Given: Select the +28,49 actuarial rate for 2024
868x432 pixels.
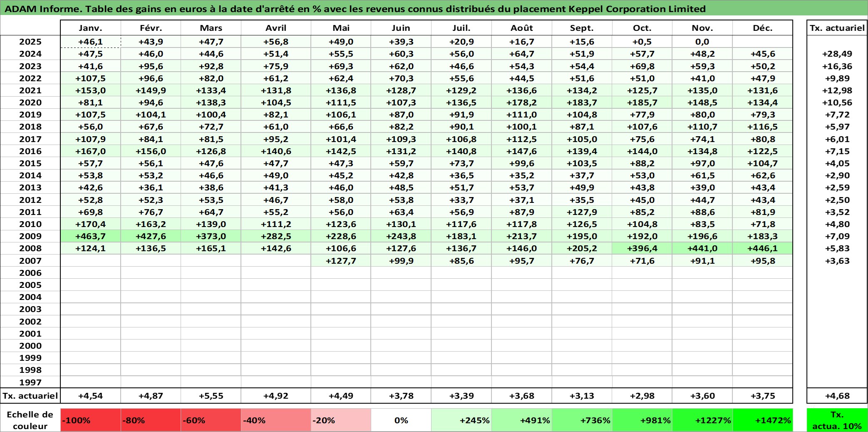Looking at the screenshot, I should [837, 54].
